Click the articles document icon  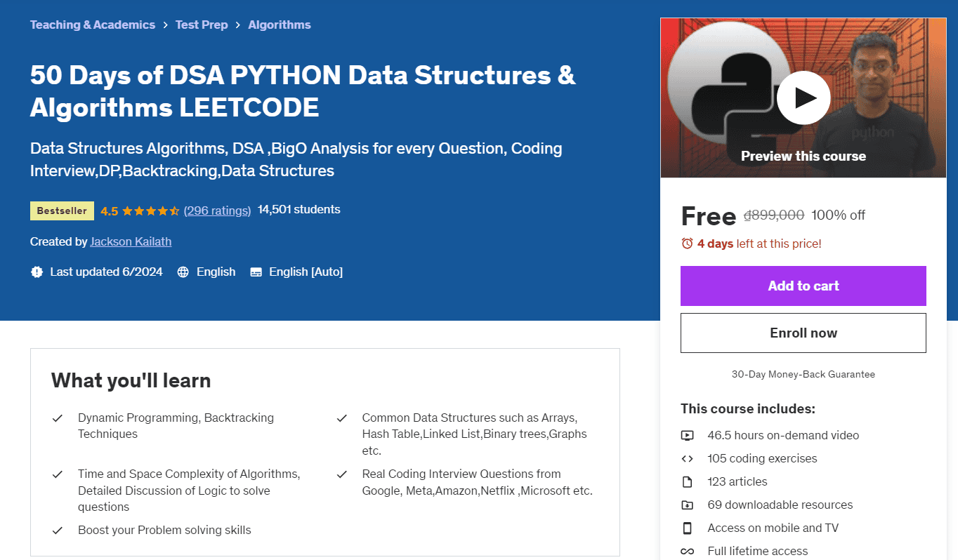(x=687, y=481)
